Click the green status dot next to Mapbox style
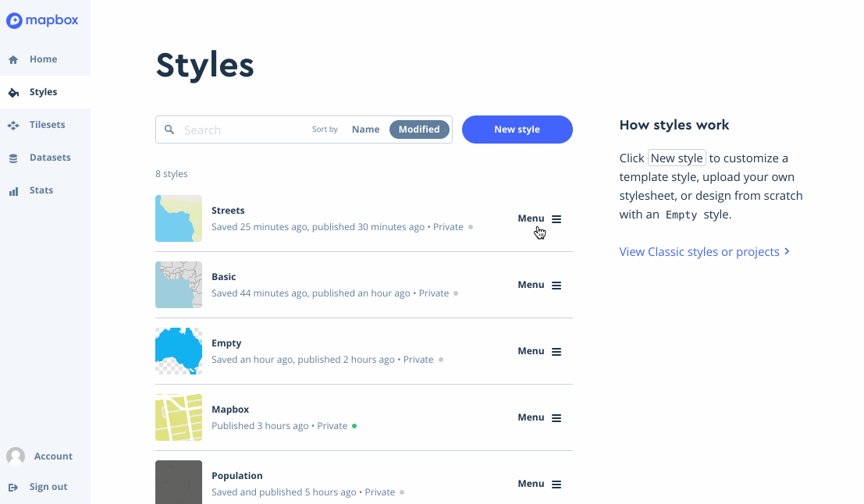864x504 pixels. (355, 426)
